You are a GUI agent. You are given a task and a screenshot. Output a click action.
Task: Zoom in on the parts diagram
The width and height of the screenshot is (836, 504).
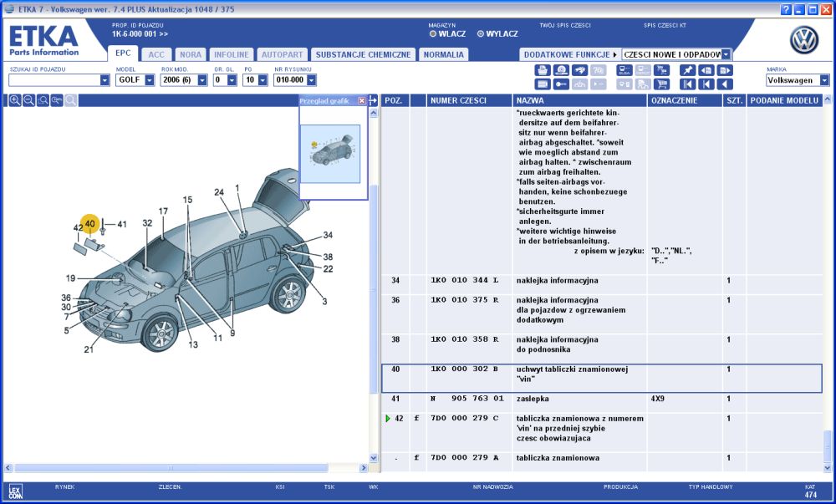pyautogui.click(x=15, y=100)
